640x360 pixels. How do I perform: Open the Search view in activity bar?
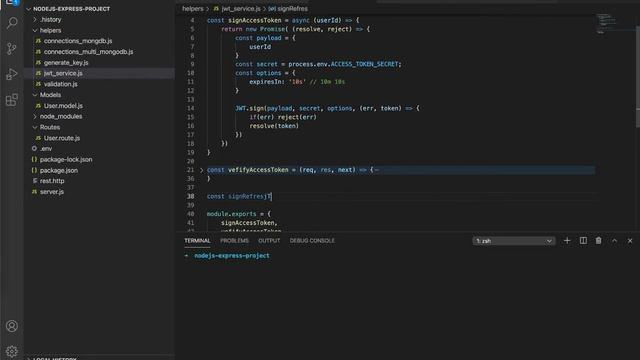[x=12, y=23]
